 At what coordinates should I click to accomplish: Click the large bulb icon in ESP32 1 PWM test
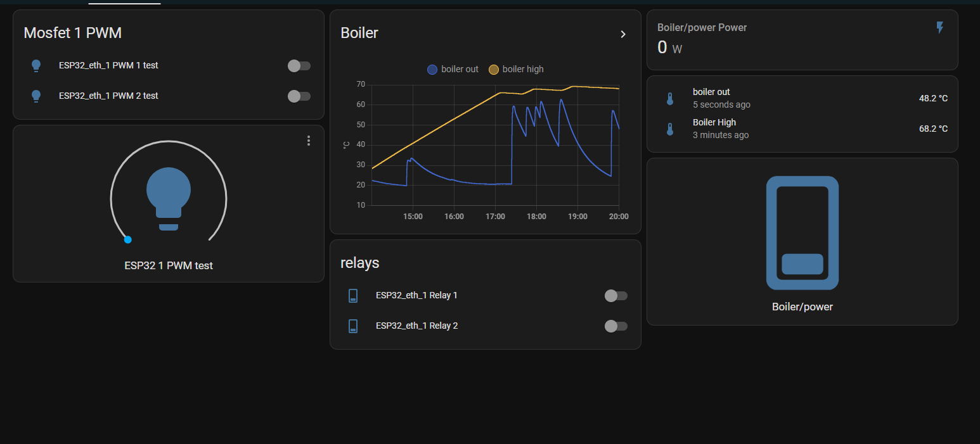tap(168, 193)
